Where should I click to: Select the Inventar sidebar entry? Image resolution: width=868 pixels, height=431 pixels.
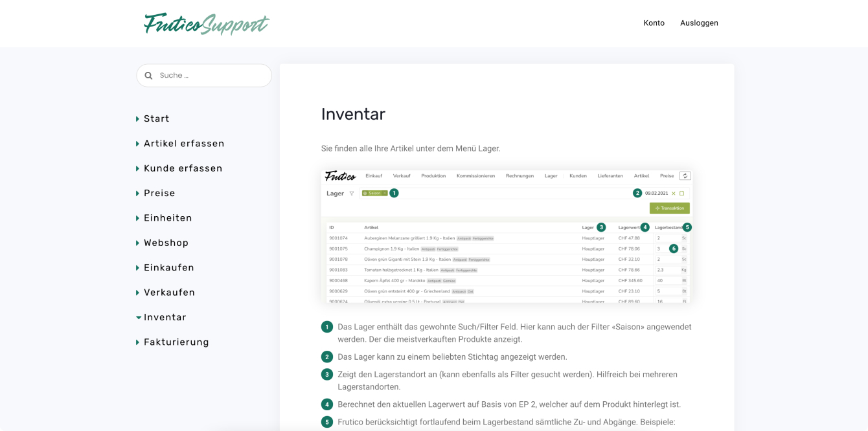tap(165, 317)
